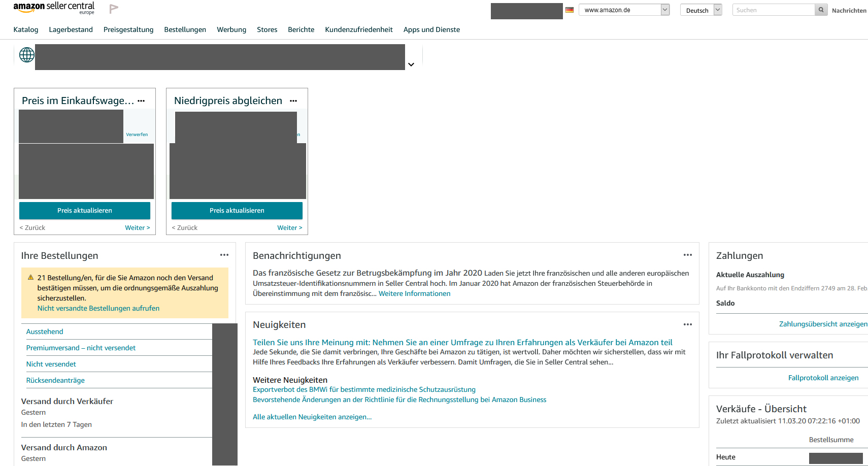Open options menu of Benachrichtigungen panel
Viewport: 868px width, 466px height.
[688, 255]
